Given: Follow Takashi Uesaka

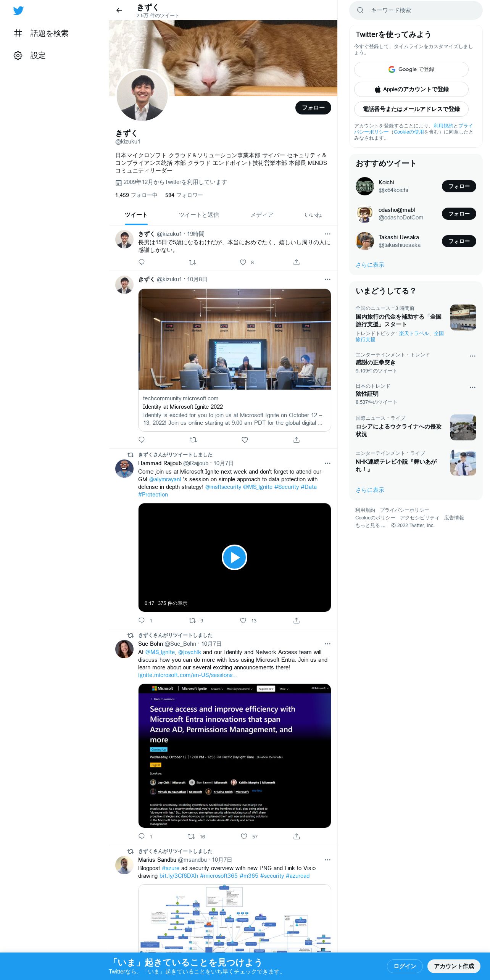Looking at the screenshot, I should 459,241.
